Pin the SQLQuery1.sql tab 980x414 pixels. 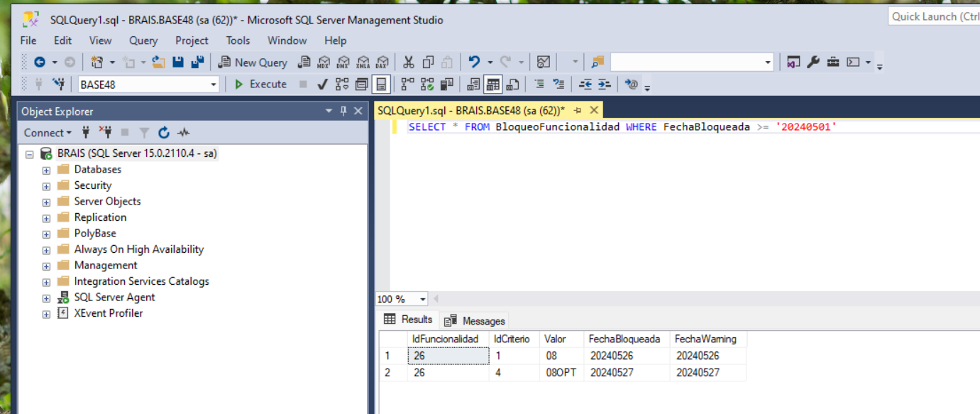[x=578, y=110]
